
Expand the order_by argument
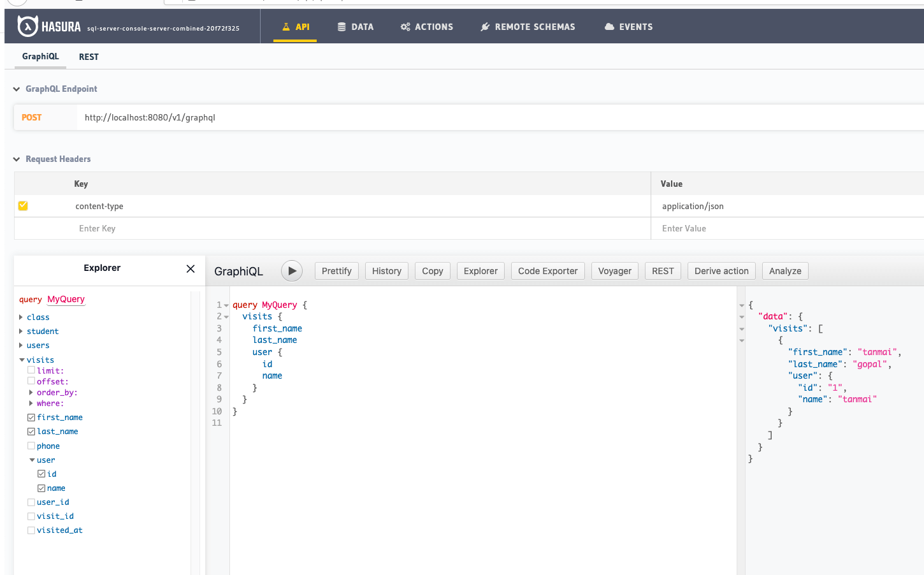(x=31, y=393)
